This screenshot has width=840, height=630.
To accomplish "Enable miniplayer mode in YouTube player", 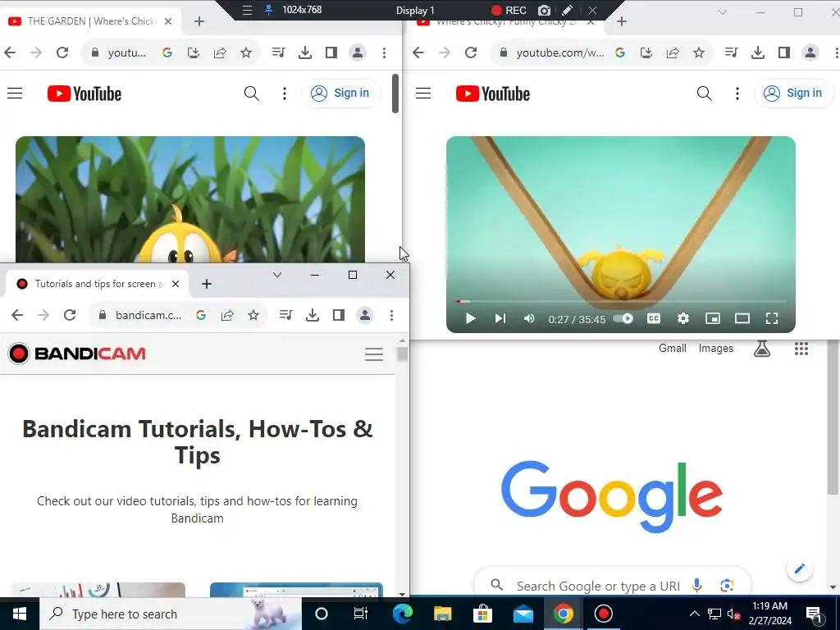I will coord(713,319).
